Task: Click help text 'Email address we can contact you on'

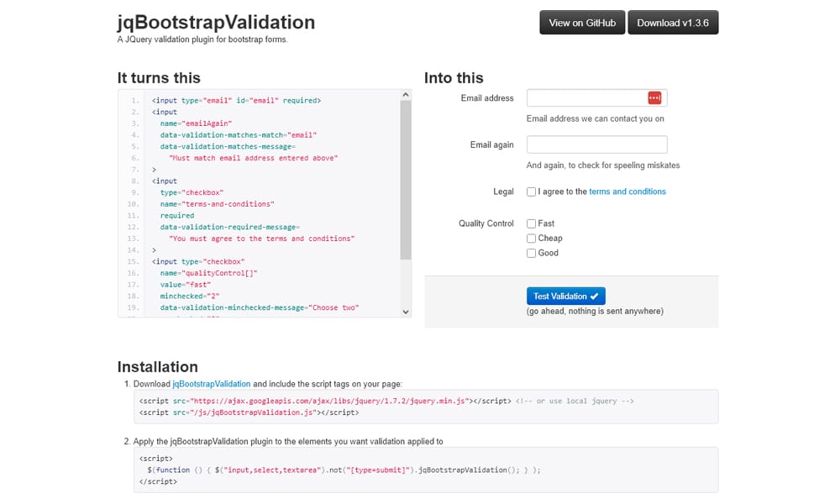Action: [596, 119]
